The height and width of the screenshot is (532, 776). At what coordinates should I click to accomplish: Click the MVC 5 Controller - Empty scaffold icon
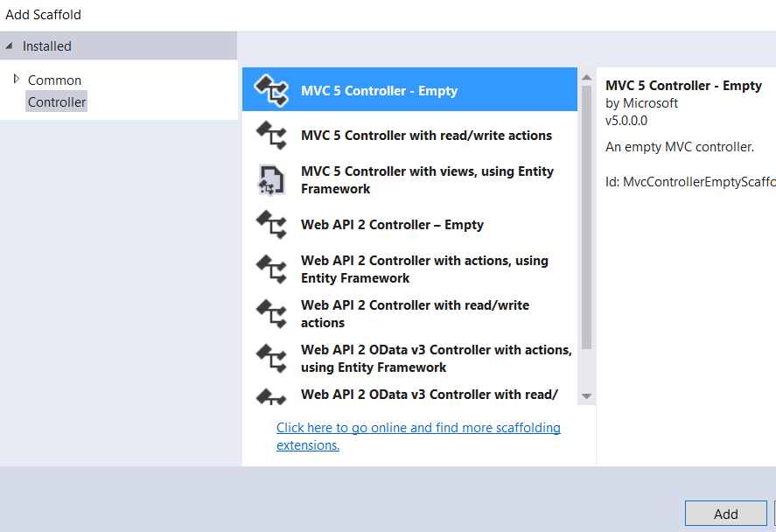[271, 88]
